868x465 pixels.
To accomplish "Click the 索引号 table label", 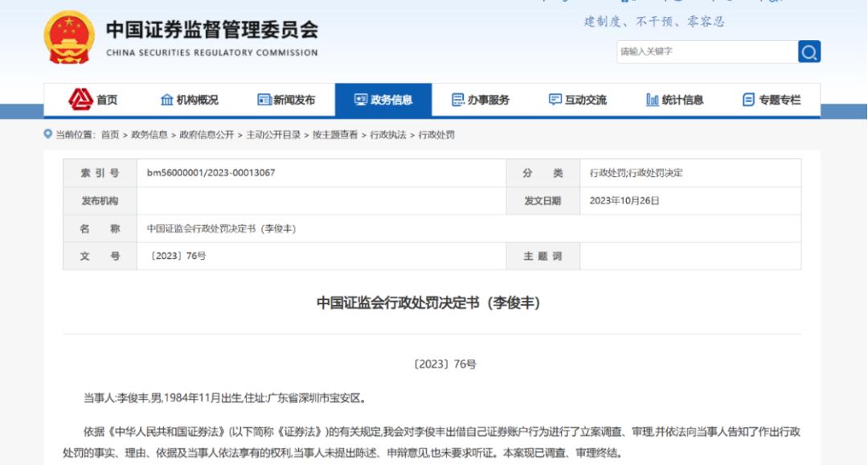I will (100, 173).
